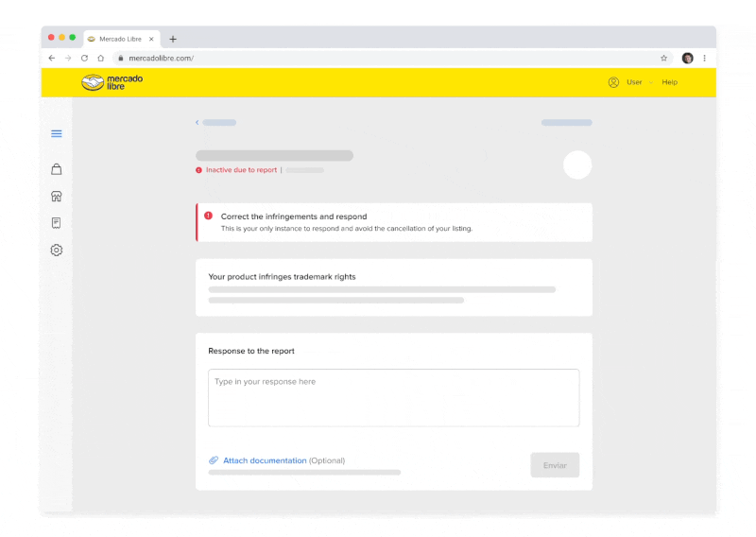Click the user account avatar icon
Viewport: 756px width, 537px height.
click(x=613, y=82)
